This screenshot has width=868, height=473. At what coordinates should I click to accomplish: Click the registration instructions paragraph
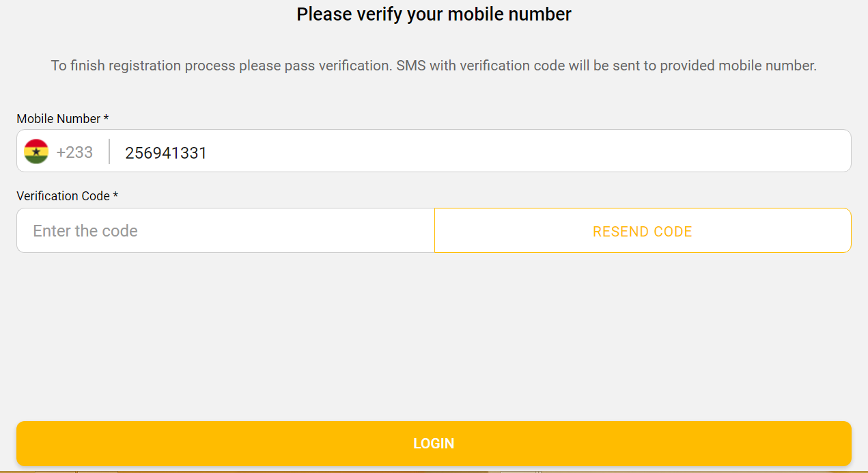tap(434, 66)
